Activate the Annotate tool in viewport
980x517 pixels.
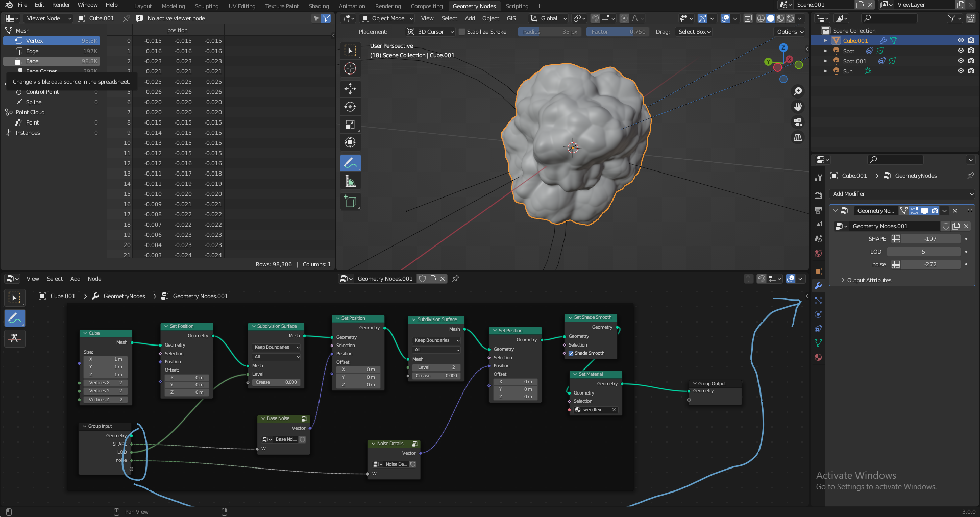pyautogui.click(x=350, y=163)
